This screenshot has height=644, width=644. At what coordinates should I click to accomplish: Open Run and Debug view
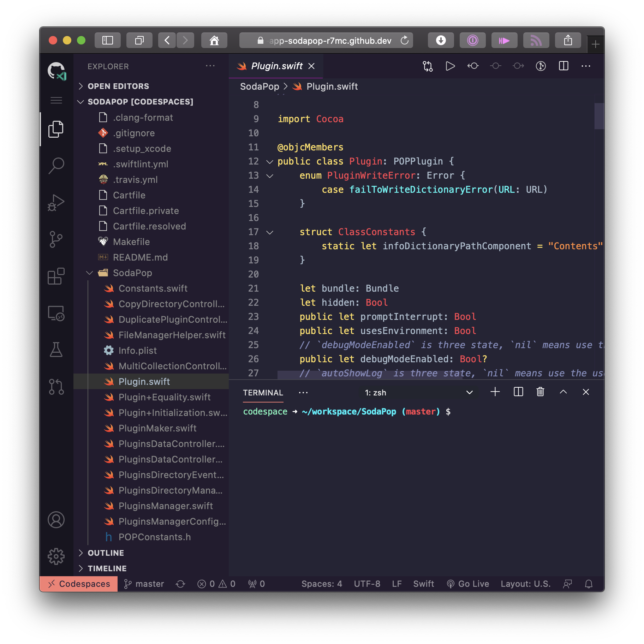pyautogui.click(x=56, y=203)
